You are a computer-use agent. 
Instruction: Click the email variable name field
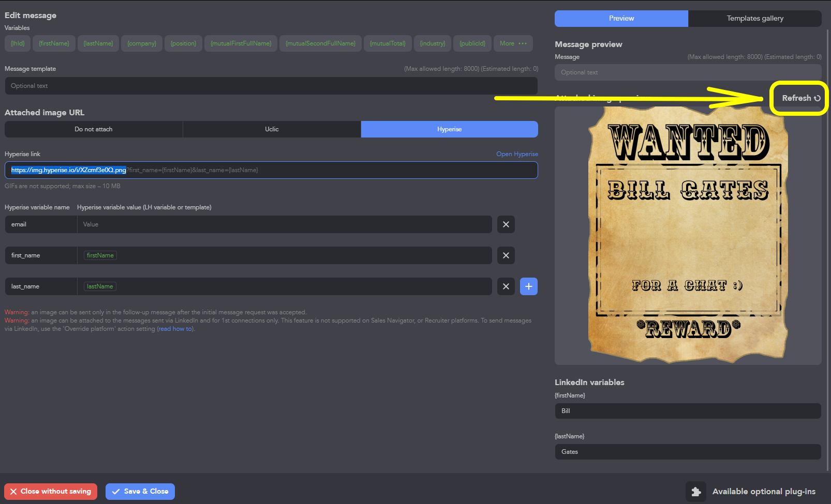(41, 224)
